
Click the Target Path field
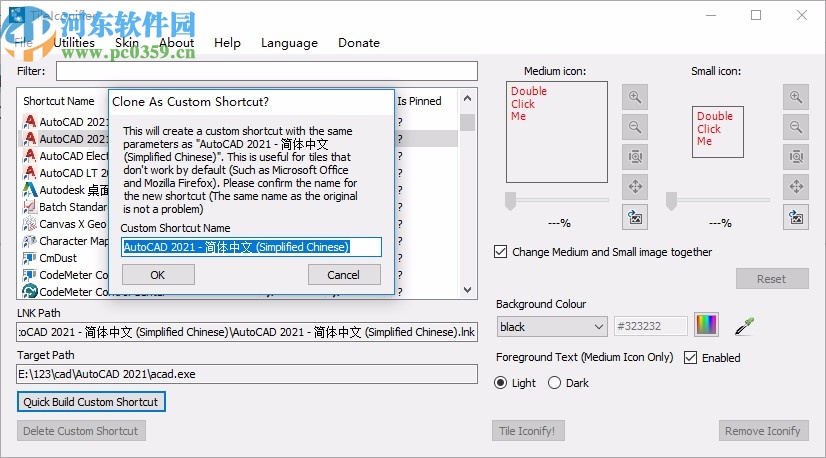(x=247, y=374)
